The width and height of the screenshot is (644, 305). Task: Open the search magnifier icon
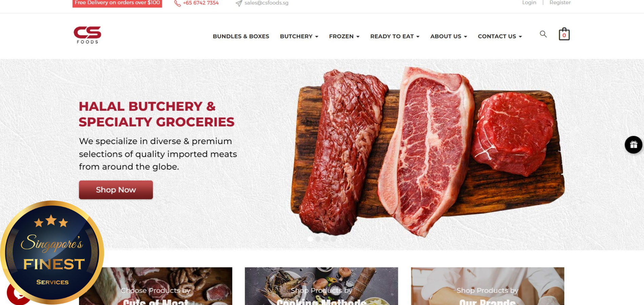click(x=543, y=34)
